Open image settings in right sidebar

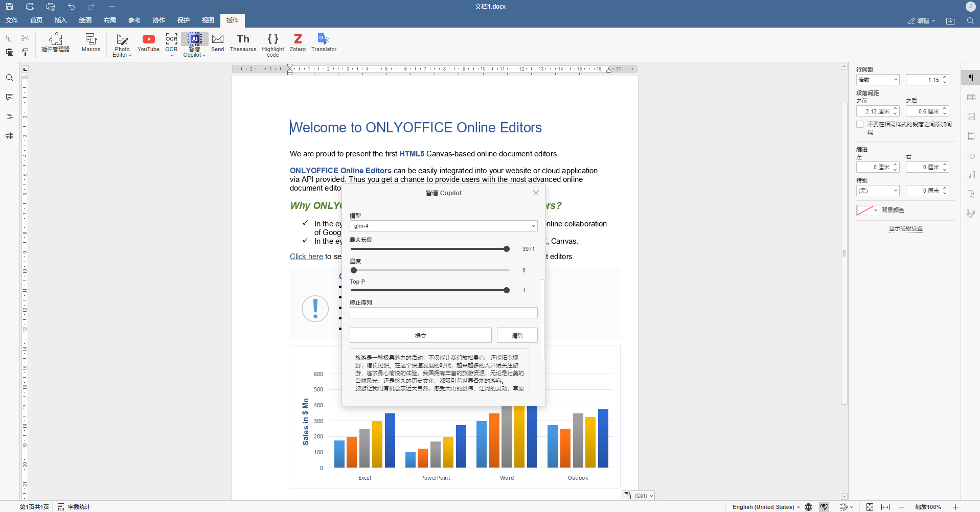tap(971, 117)
